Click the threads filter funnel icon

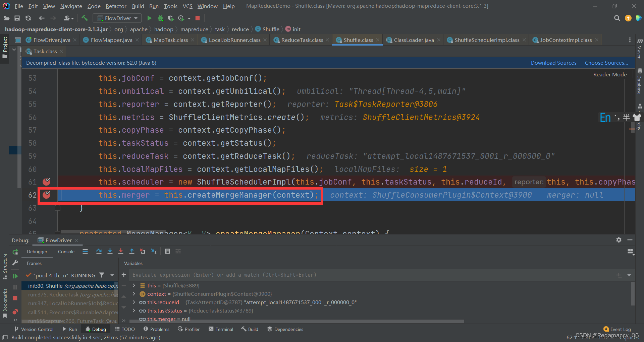point(102,275)
